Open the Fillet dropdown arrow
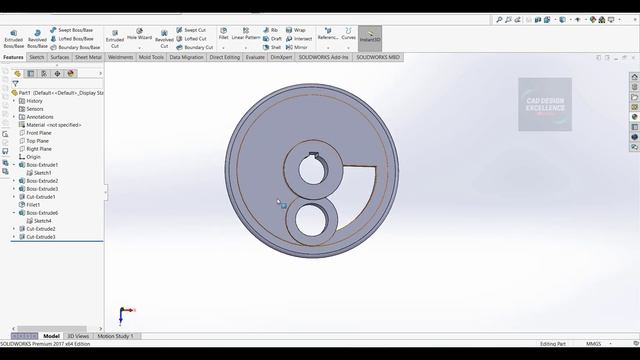The width and height of the screenshot is (640, 360). pos(223,48)
